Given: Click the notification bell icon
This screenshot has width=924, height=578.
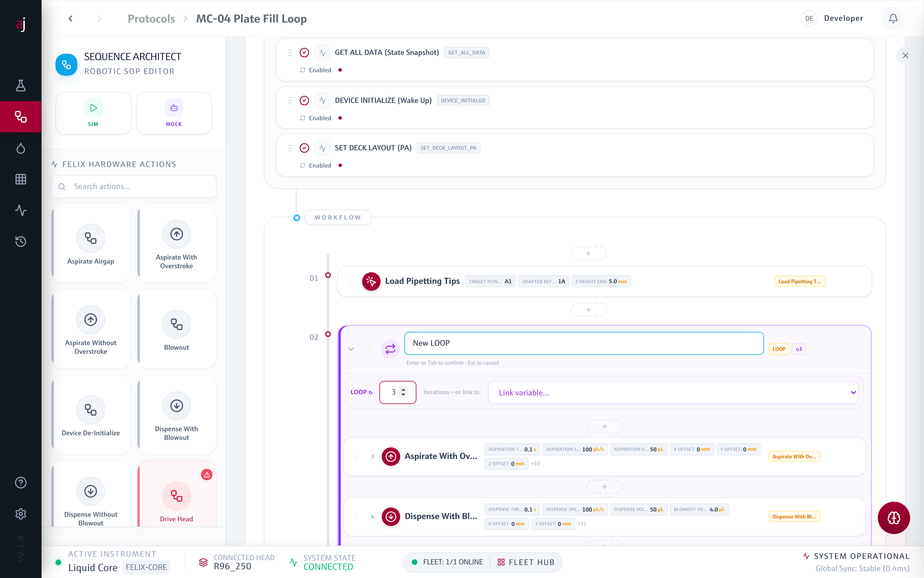Looking at the screenshot, I should click(893, 18).
